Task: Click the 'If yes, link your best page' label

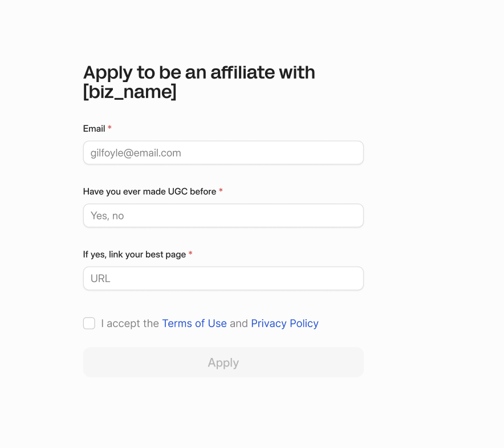Action: pos(135,254)
